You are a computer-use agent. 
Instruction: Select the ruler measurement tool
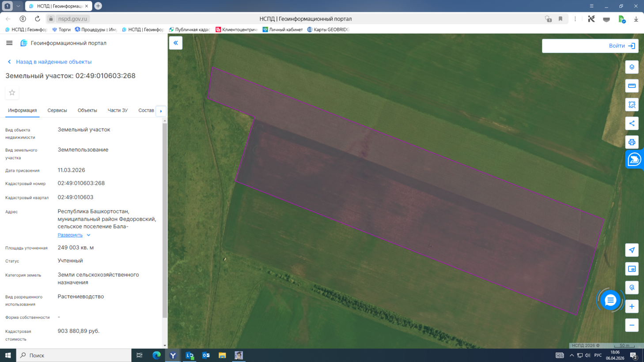point(632,86)
